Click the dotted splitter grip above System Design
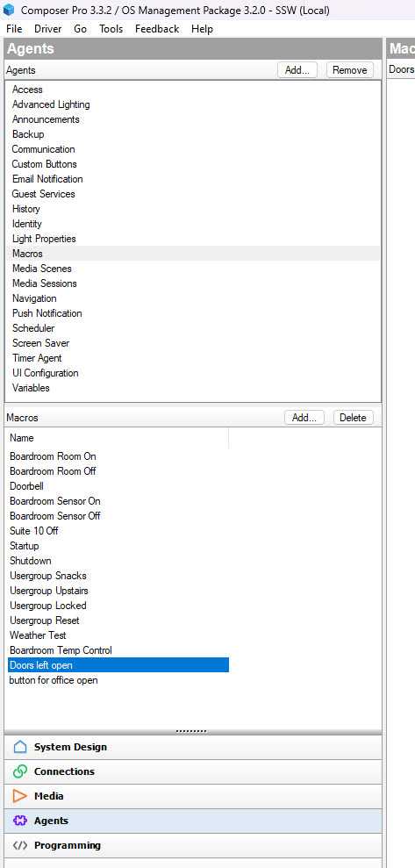This screenshot has width=415, height=868. 191,731
